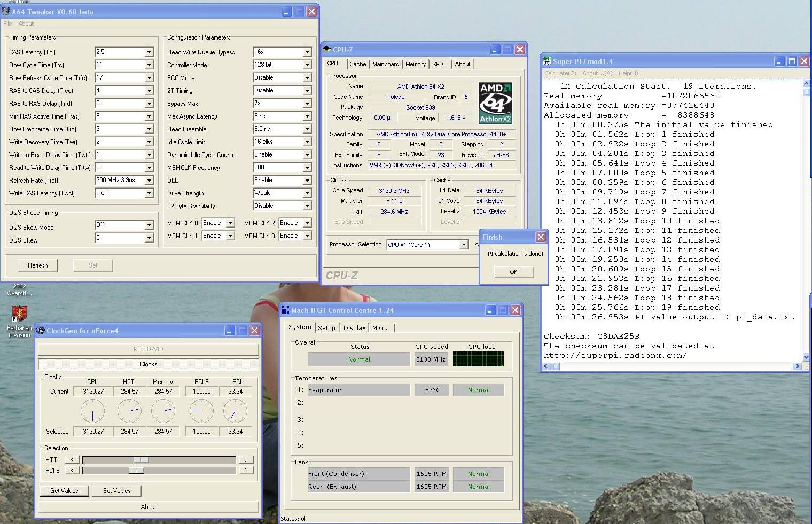This screenshot has height=524, width=812.
Task: Click the AMD Athlon 64 X2 logo in CPU-Z
Action: (495, 103)
